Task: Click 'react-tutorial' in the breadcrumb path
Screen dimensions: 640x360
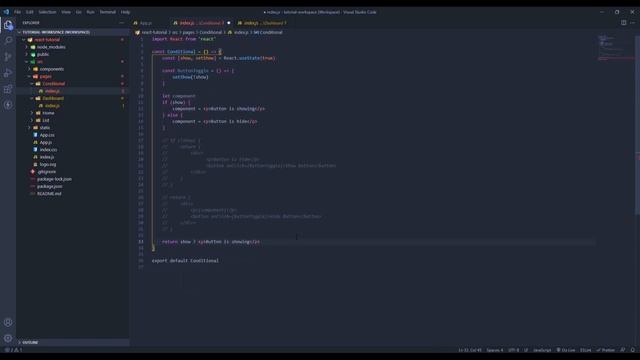Action: (154, 32)
